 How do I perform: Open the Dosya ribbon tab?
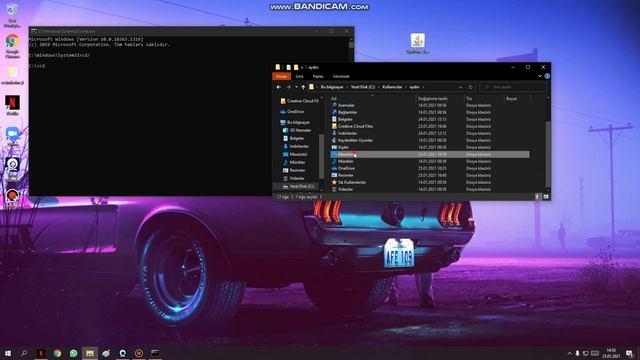[282, 76]
